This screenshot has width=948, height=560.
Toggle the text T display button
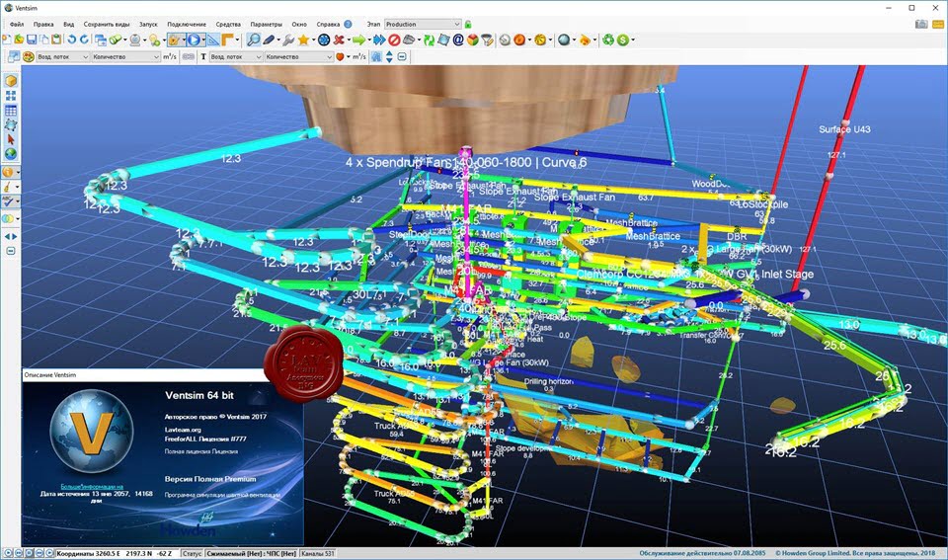coord(203,57)
